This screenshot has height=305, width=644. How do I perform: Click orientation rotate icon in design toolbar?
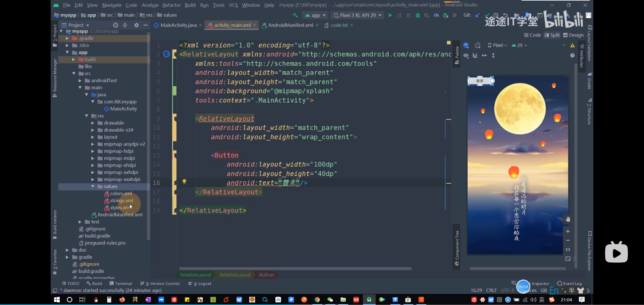pyautogui.click(x=478, y=45)
